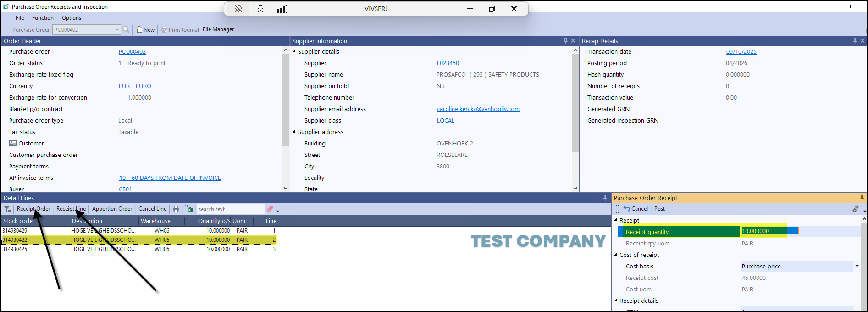The image size is (868, 312).
Task: Export detail lines using the Excel icon
Action: coord(189,209)
